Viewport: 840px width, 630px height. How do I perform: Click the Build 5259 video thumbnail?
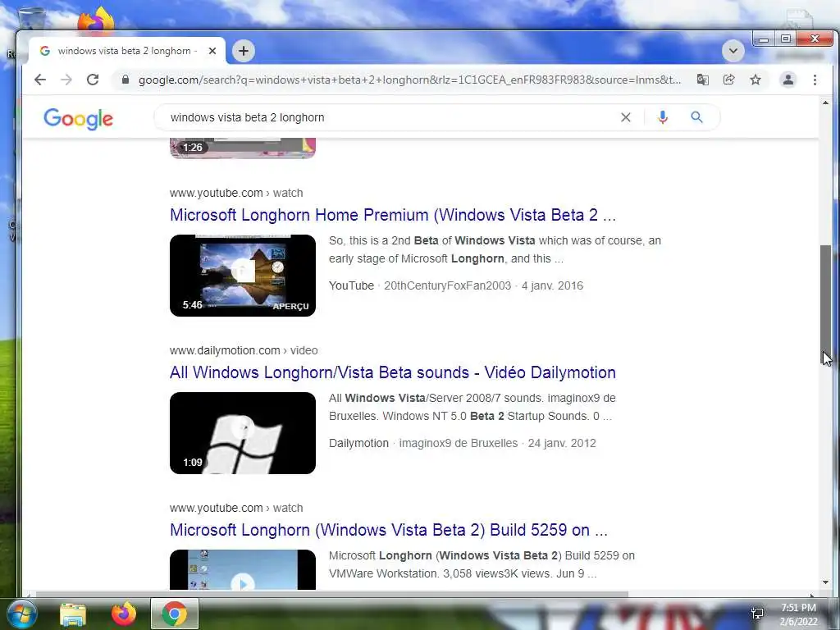tap(243, 569)
